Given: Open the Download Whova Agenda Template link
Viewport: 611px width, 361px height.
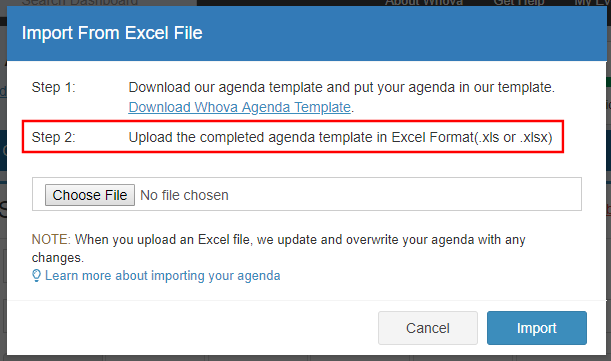Looking at the screenshot, I should [x=239, y=107].
